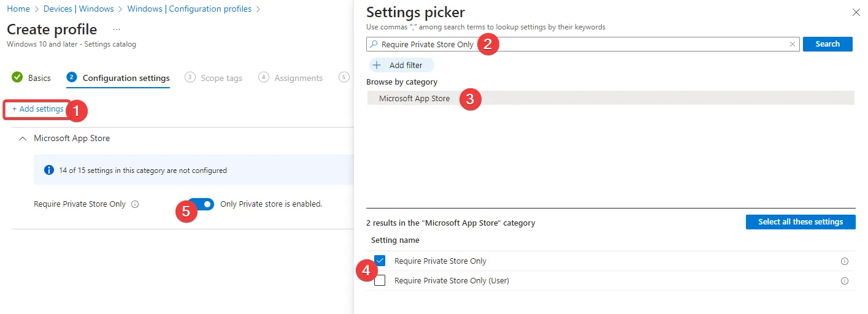Image resolution: width=868 pixels, height=314 pixels.
Task: Toggle the Require Private Store Only switch
Action: (201, 204)
